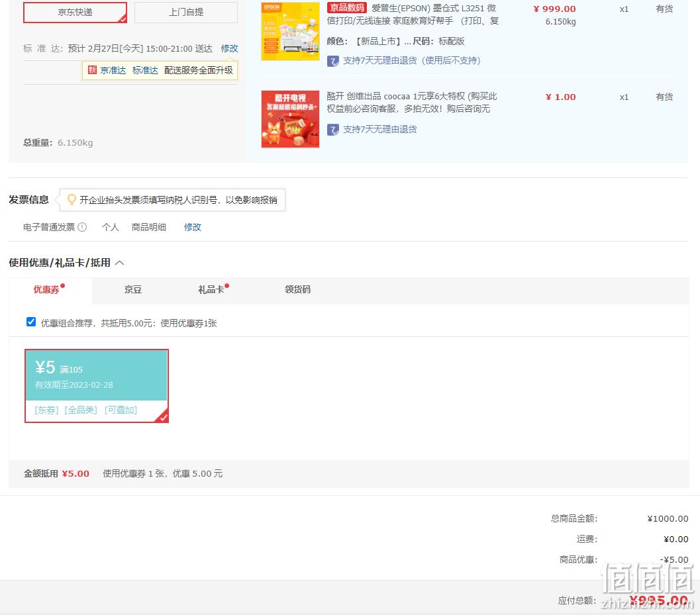Deselect the ¥5 满105 coupon card
The image size is (700, 615).
[97, 386]
